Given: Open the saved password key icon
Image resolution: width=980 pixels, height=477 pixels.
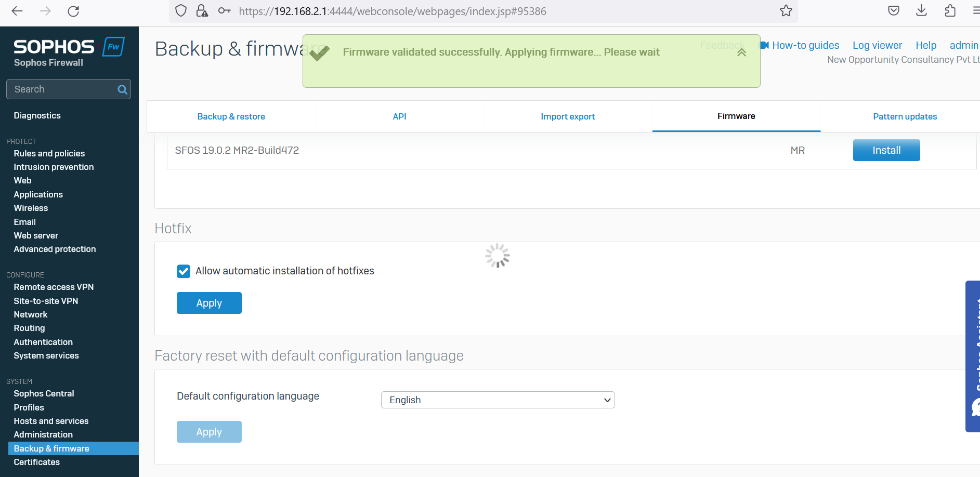Looking at the screenshot, I should pos(224,11).
